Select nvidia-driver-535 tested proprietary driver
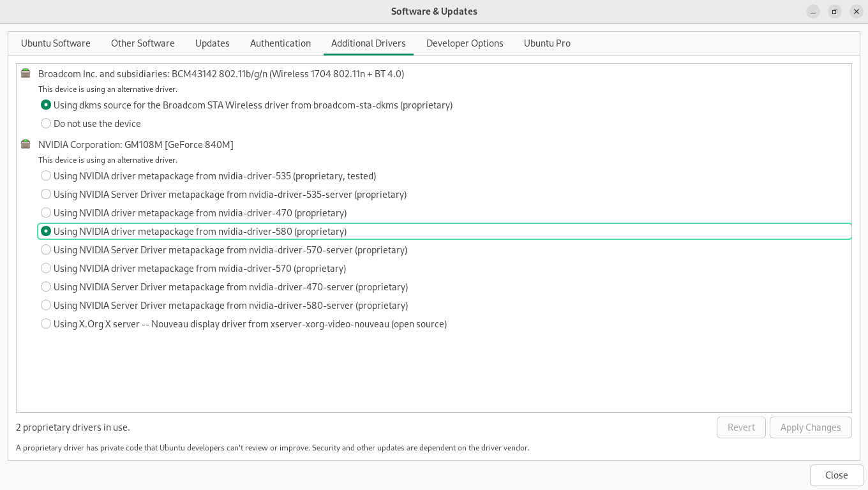 46,176
